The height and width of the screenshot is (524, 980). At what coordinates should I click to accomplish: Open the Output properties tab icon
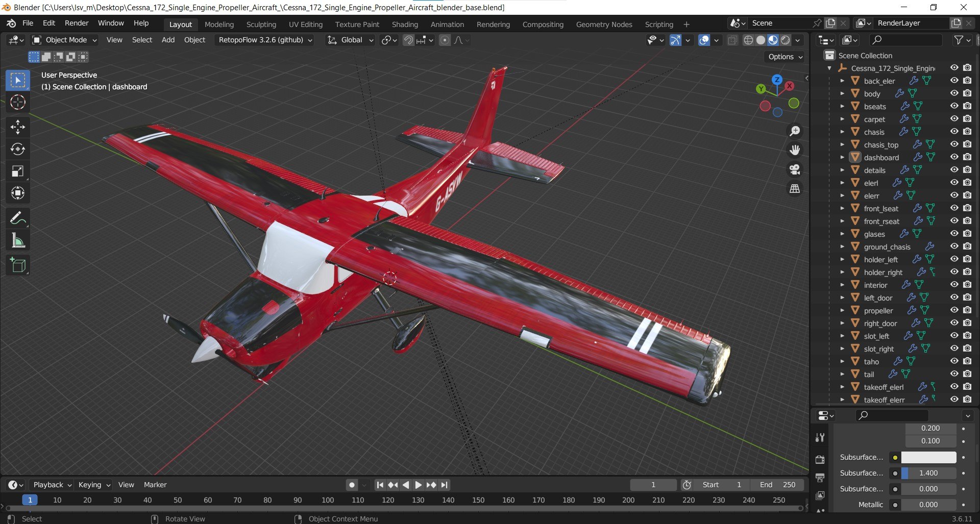click(x=820, y=478)
